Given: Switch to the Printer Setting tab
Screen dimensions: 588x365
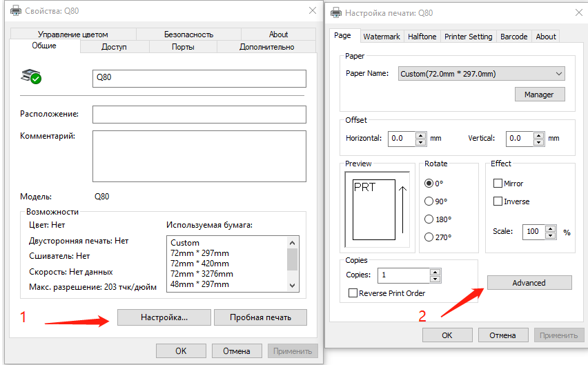Looking at the screenshot, I should (x=468, y=37).
